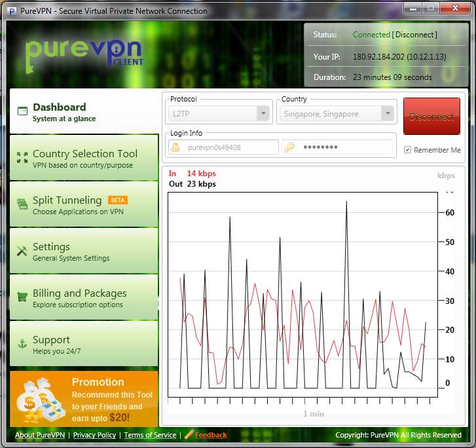This screenshot has width=476, height=448.
Task: Switch to Split Tunneling section
Action: coord(84,204)
